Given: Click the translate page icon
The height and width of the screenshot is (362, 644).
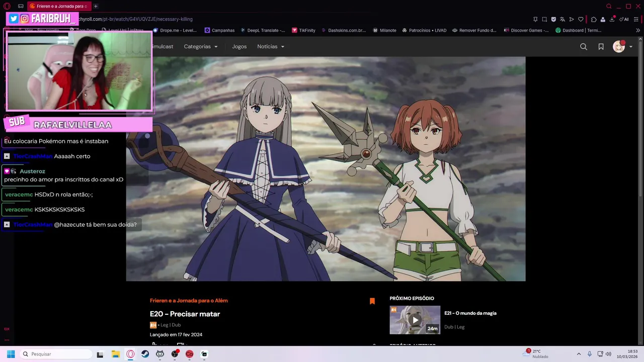Looking at the screenshot, I should [562, 19].
